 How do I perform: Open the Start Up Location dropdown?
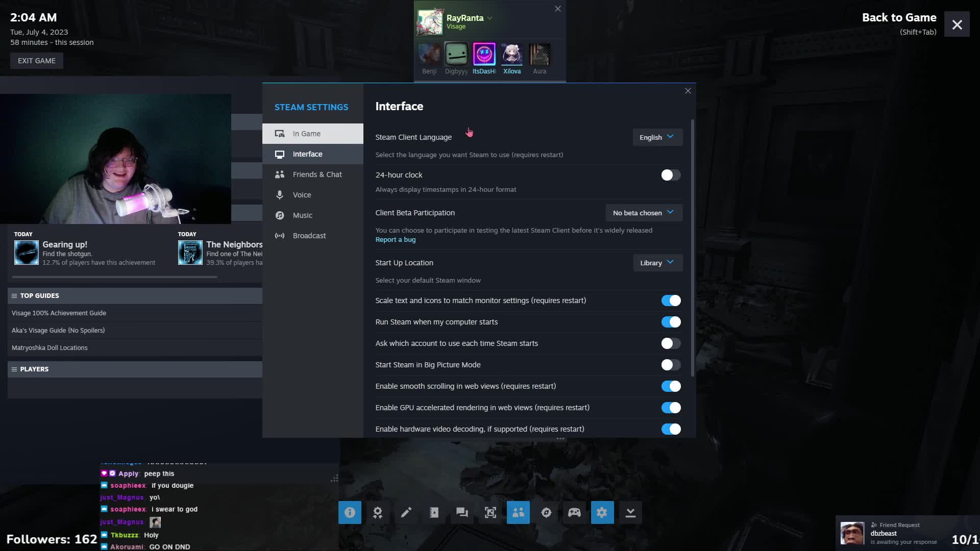[657, 263]
